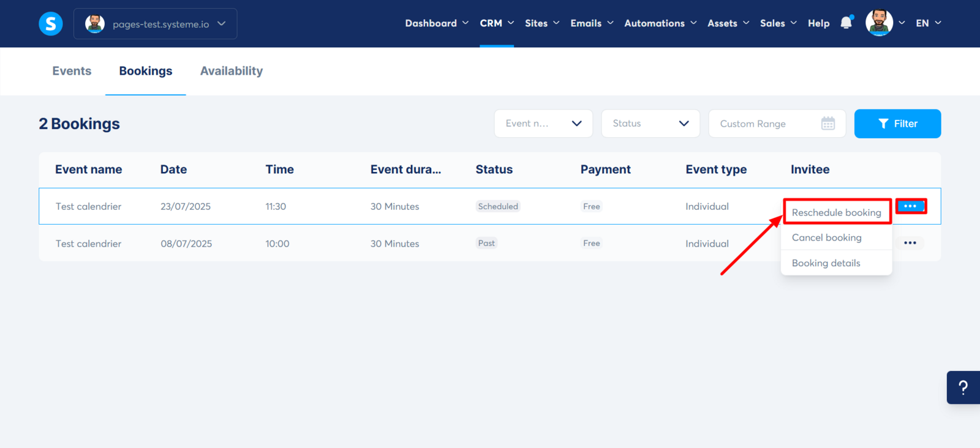Click Test calendrier in the 08/07/2025 row
Viewport: 980px width, 448px height.
[x=88, y=244]
